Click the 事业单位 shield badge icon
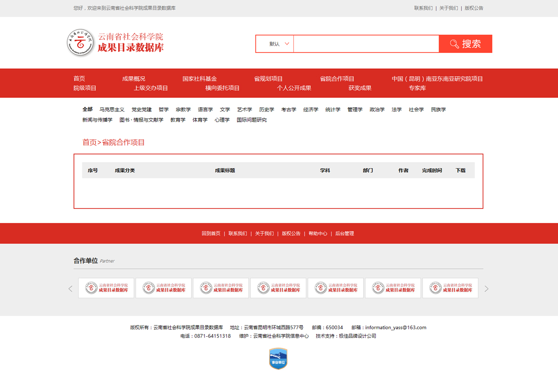 [278, 359]
